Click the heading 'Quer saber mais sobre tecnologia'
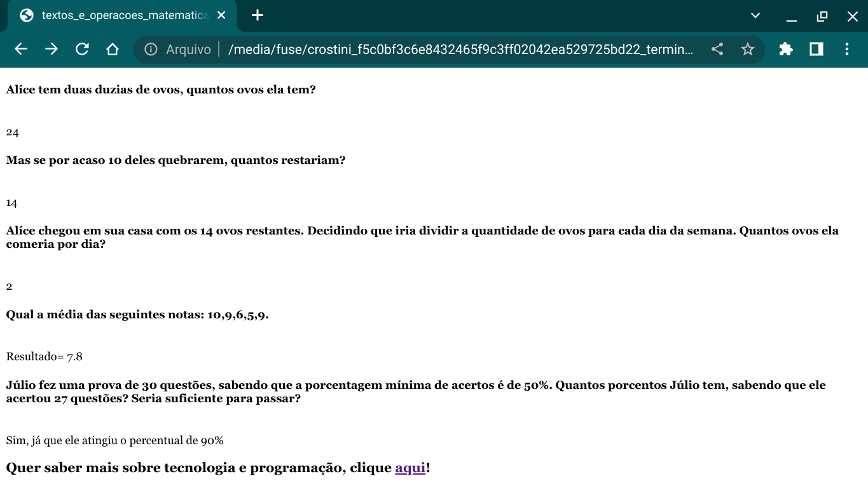Screen dimensions: 868x488 click(x=218, y=468)
